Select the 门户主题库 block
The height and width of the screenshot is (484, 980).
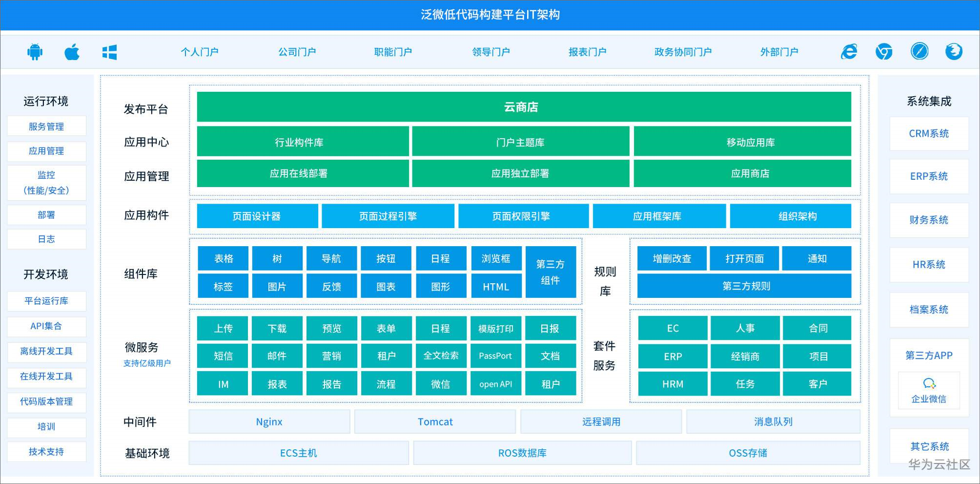(520, 142)
